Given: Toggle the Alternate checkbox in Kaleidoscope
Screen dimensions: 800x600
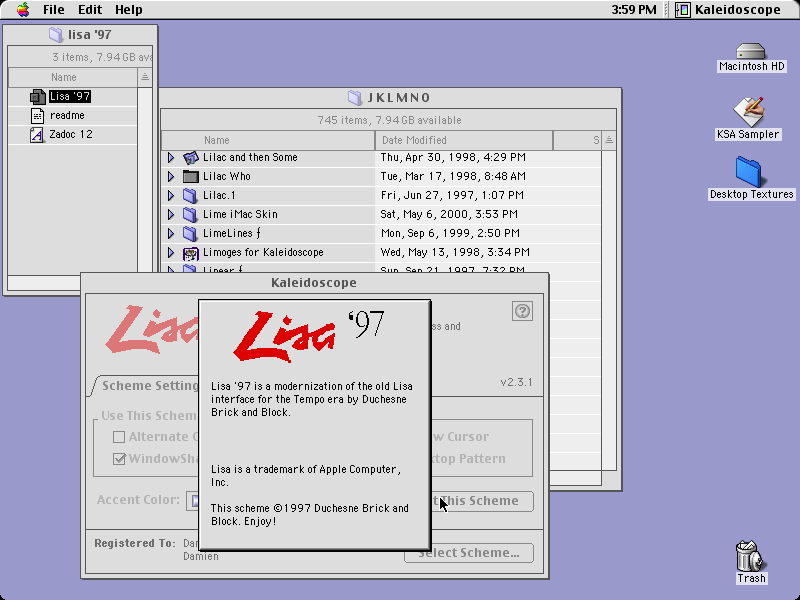Looking at the screenshot, I should tap(119, 437).
